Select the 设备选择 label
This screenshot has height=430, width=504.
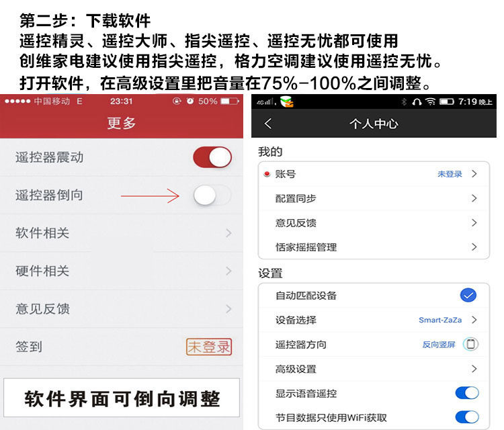coord(296,320)
